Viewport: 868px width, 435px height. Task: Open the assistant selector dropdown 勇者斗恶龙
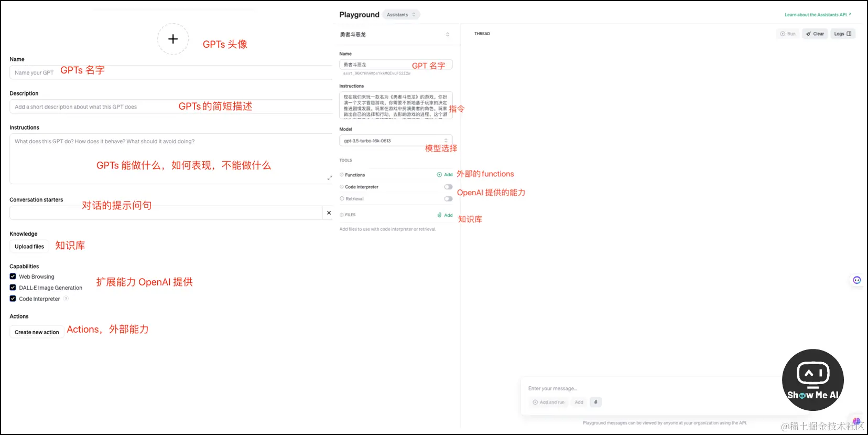tap(395, 35)
